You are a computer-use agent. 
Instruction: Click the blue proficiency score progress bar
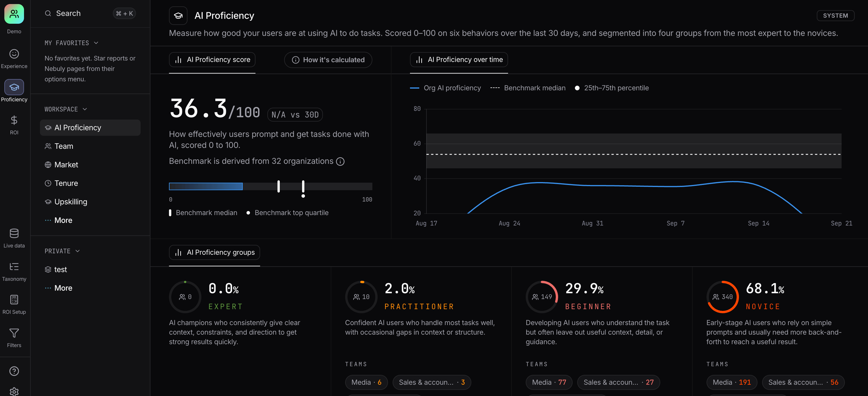tap(205, 186)
